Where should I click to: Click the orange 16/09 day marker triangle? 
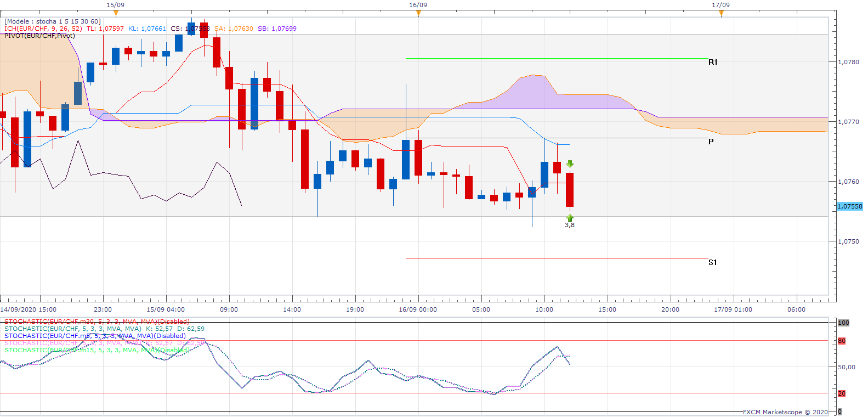(418, 13)
